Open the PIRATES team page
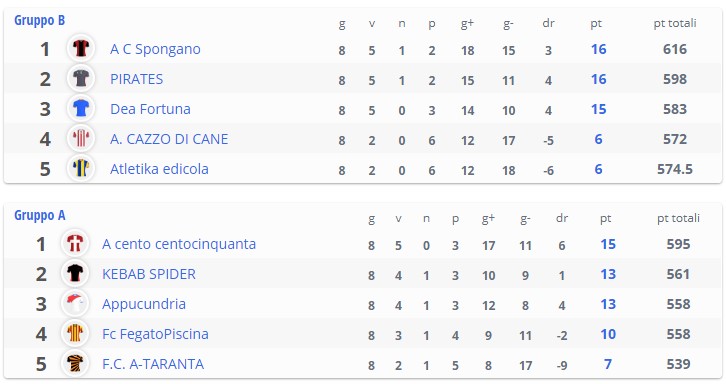Image resolution: width=726 pixels, height=384 pixels. 137,79
